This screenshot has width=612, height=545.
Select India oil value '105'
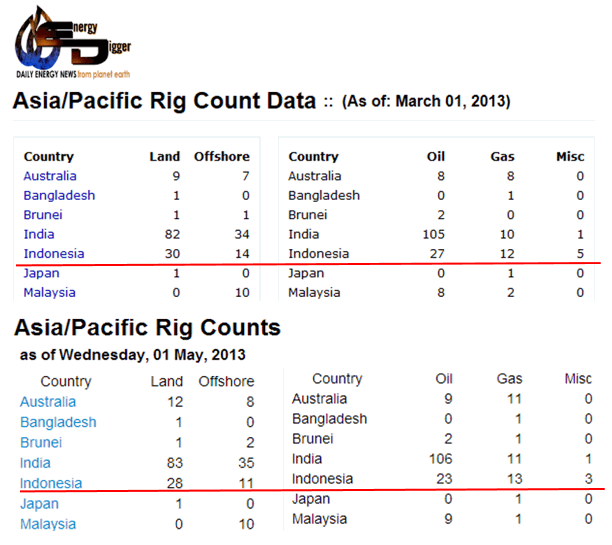click(434, 235)
